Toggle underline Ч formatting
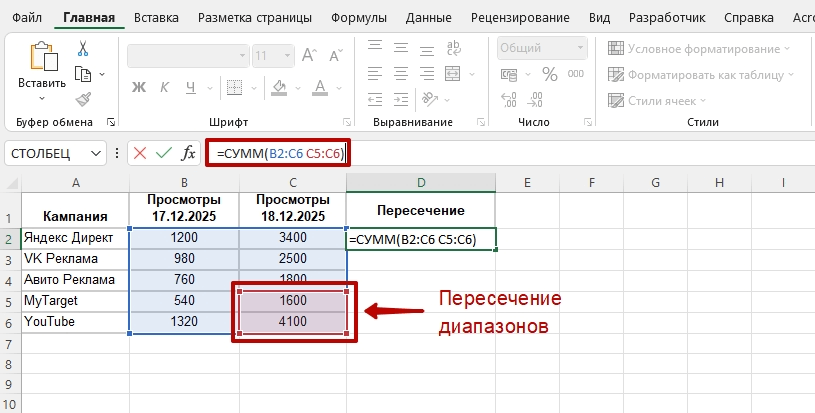This screenshot has height=413, width=815. [191, 87]
